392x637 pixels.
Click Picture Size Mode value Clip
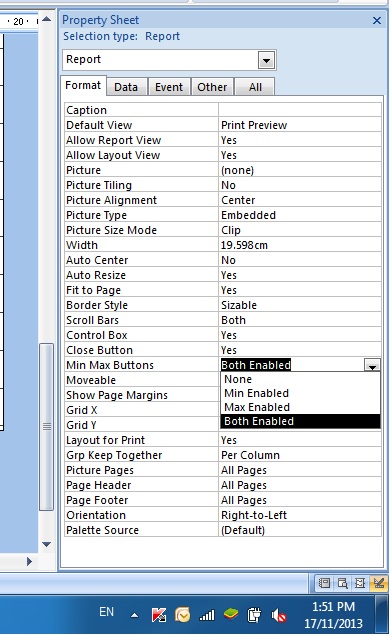[300, 230]
